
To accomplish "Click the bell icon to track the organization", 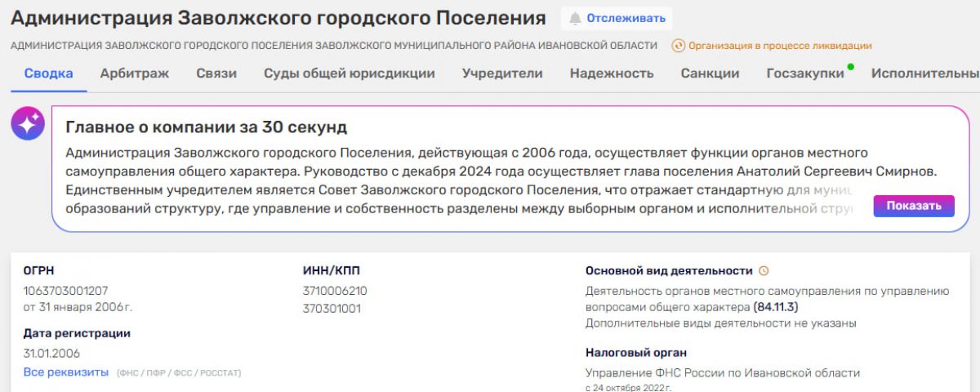I will click(x=576, y=18).
